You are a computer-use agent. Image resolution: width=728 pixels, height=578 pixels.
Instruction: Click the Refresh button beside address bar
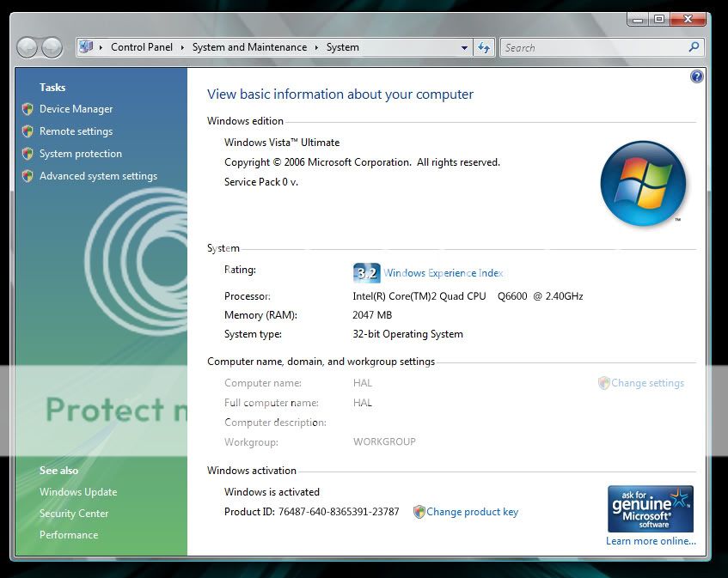pos(484,47)
